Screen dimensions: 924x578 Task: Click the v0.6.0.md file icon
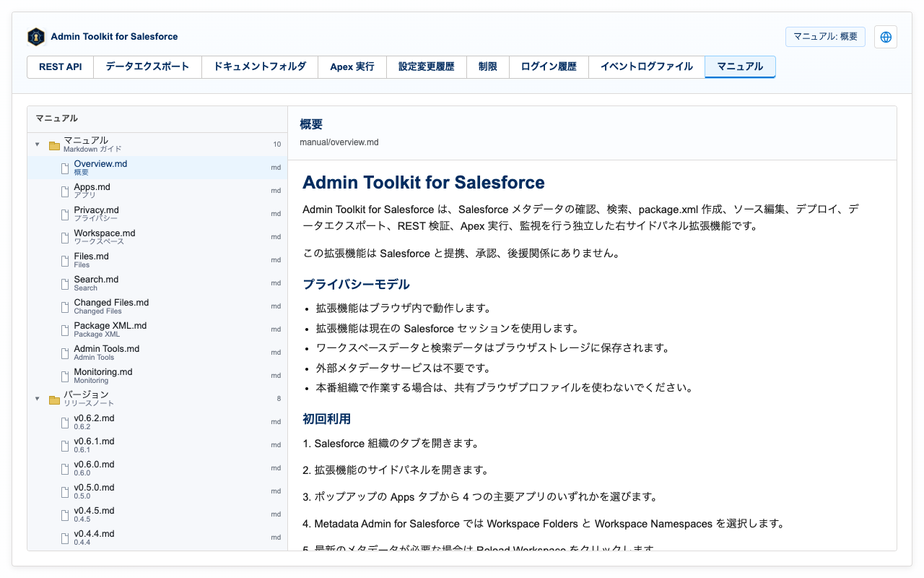coord(65,468)
